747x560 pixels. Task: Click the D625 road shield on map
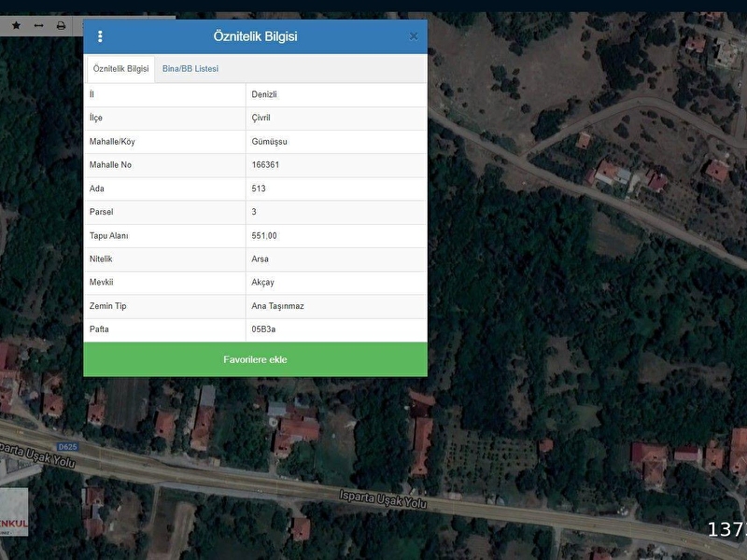tap(67, 447)
